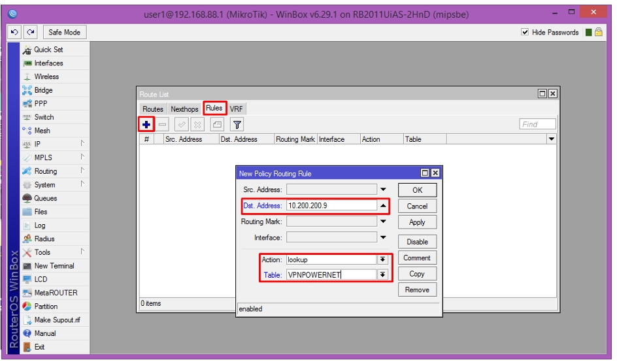This screenshot has height=364, width=617.
Task: Open the Switch menu item
Action: pos(44,117)
